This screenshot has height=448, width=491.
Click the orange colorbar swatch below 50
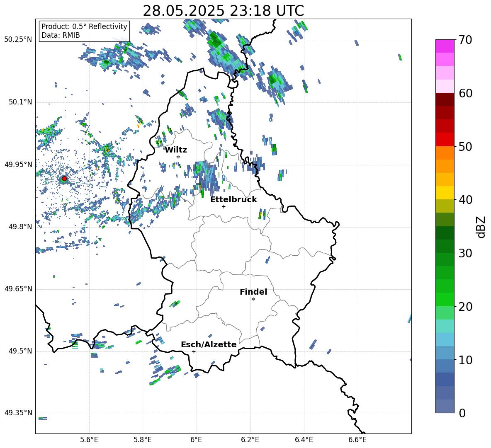pos(445,153)
